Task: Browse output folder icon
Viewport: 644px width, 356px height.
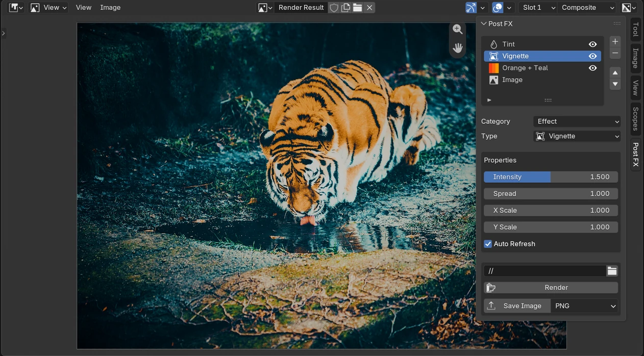Action: pyautogui.click(x=612, y=271)
